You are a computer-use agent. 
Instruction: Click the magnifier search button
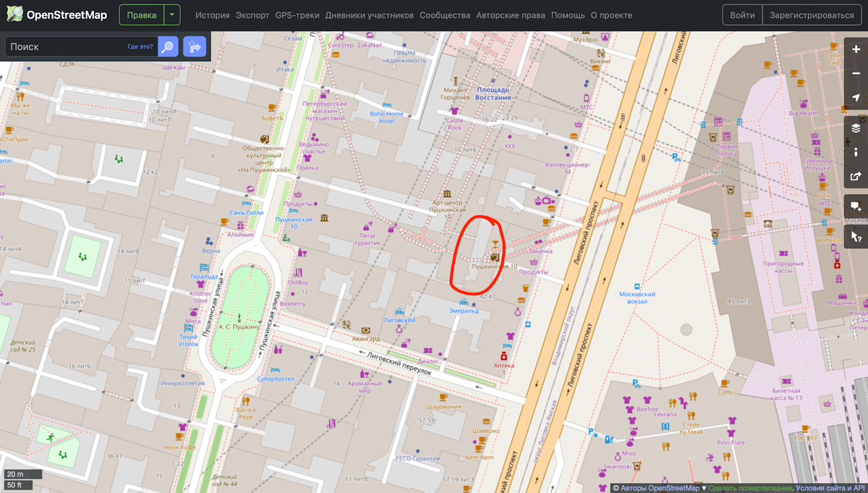point(168,47)
